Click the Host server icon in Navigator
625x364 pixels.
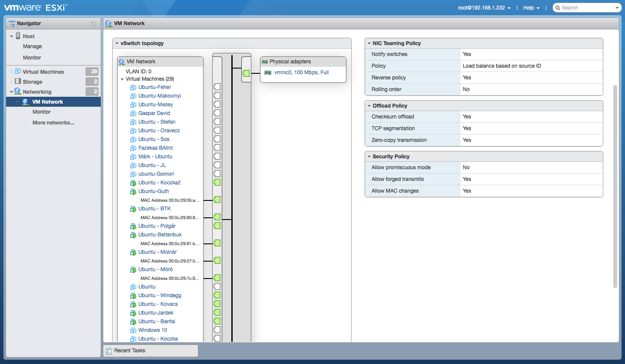[18, 36]
